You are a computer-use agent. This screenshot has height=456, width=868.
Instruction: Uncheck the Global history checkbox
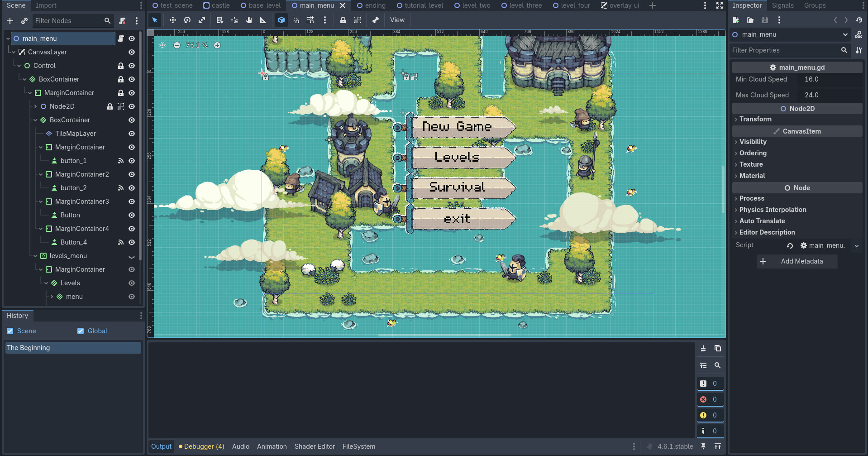(x=81, y=331)
